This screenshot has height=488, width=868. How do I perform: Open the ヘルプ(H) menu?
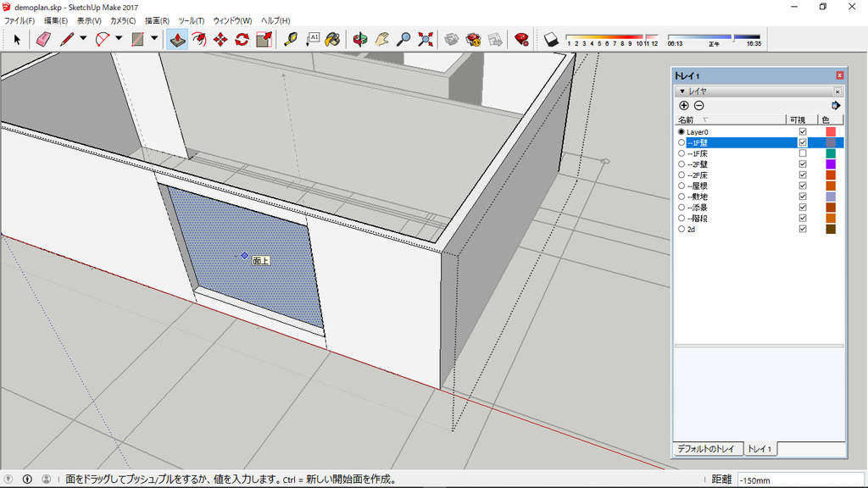(x=275, y=20)
